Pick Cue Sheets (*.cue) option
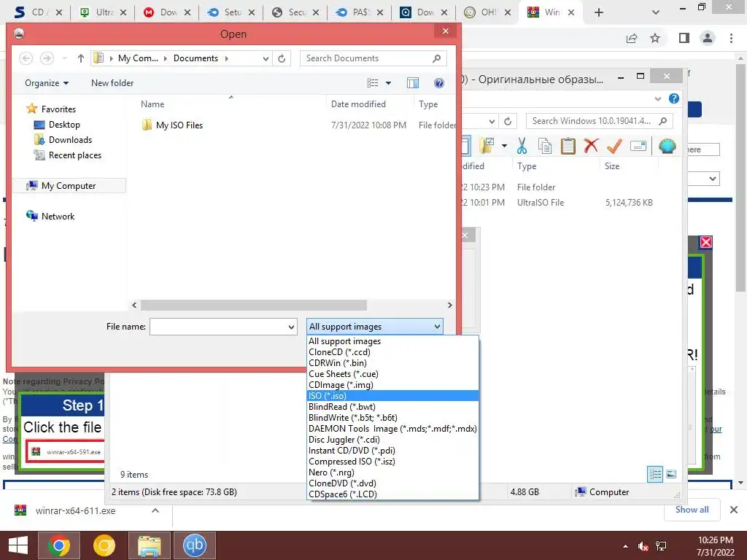 click(x=392, y=374)
